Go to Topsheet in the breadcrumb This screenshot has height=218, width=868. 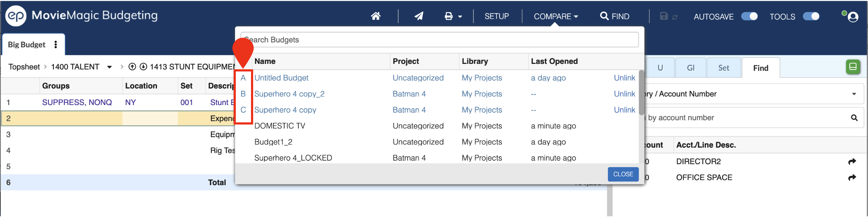[24, 67]
